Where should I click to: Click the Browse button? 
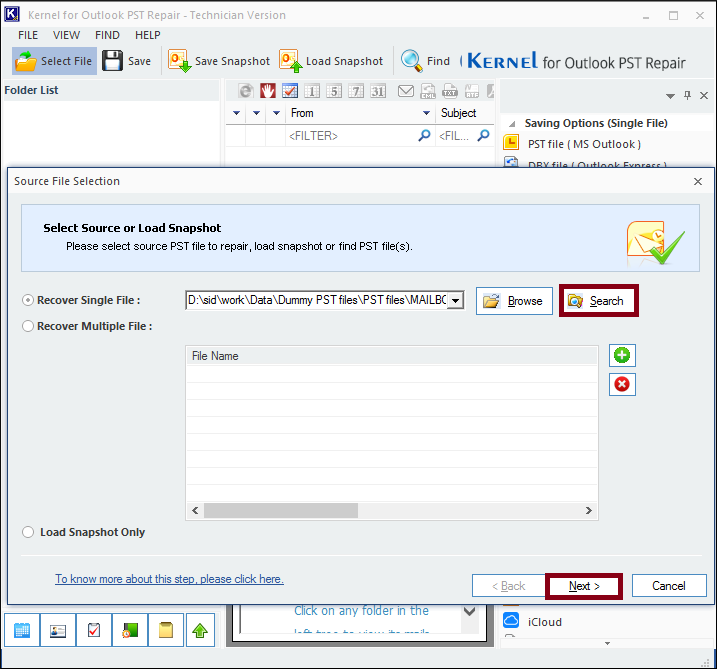coord(514,301)
